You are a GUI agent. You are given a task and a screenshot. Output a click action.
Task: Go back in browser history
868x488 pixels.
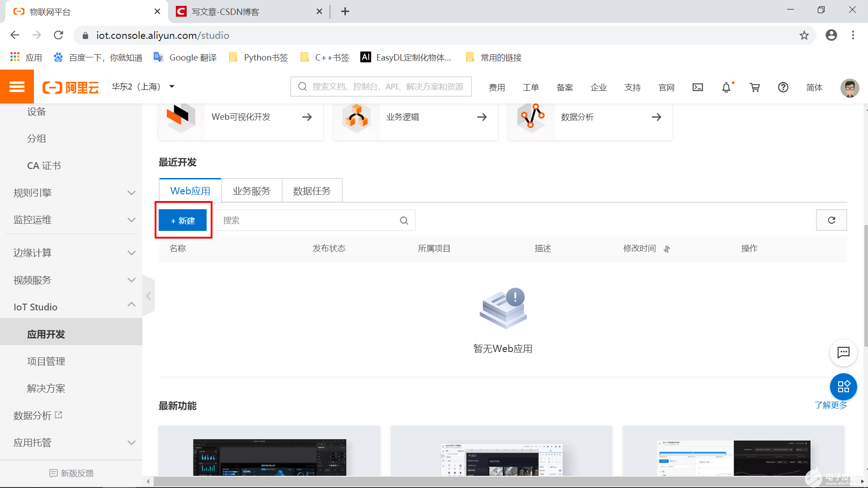(15, 35)
